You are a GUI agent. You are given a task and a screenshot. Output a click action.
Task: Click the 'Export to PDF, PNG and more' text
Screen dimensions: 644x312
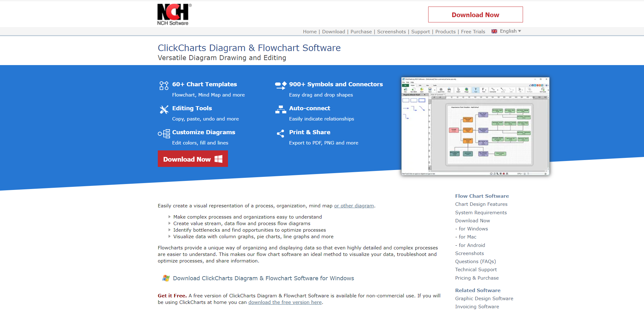pos(324,143)
